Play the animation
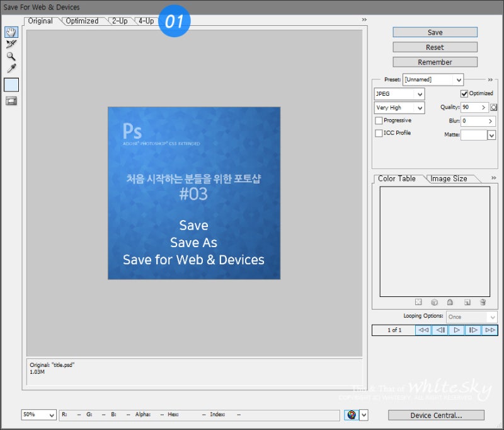Image resolution: width=504 pixels, height=430 pixels. pyautogui.click(x=456, y=330)
